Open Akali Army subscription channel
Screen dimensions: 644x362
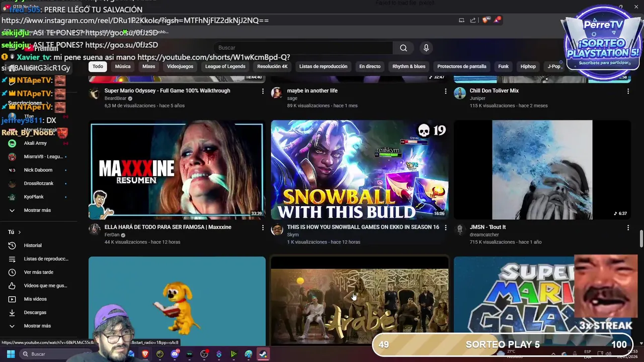tap(36, 143)
